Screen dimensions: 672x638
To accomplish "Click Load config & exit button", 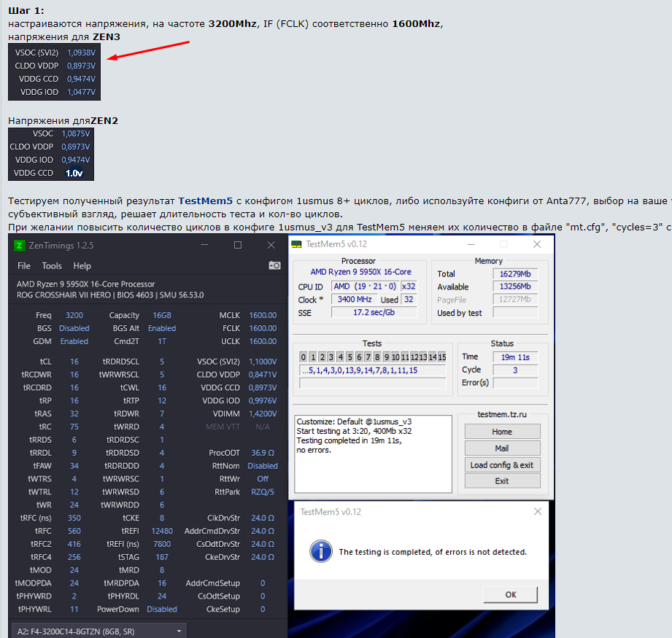I will [502, 465].
